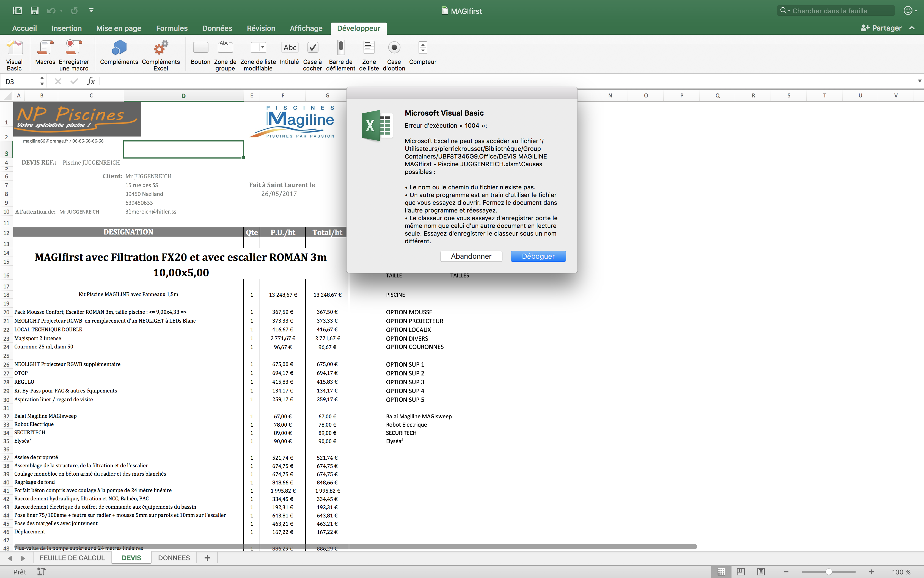Open the search options dropdown
Viewport: 924px width, 578px height.
point(785,11)
